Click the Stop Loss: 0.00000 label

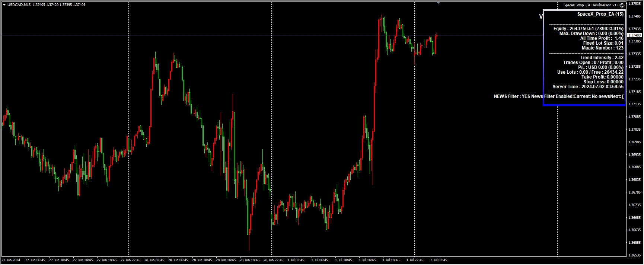click(603, 82)
